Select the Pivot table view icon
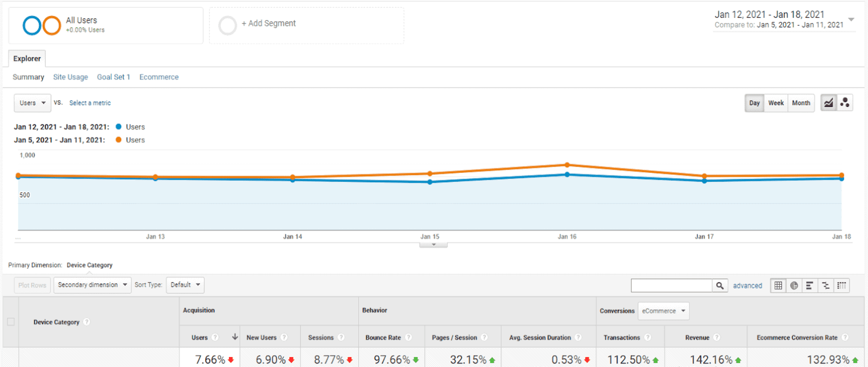 click(x=842, y=285)
